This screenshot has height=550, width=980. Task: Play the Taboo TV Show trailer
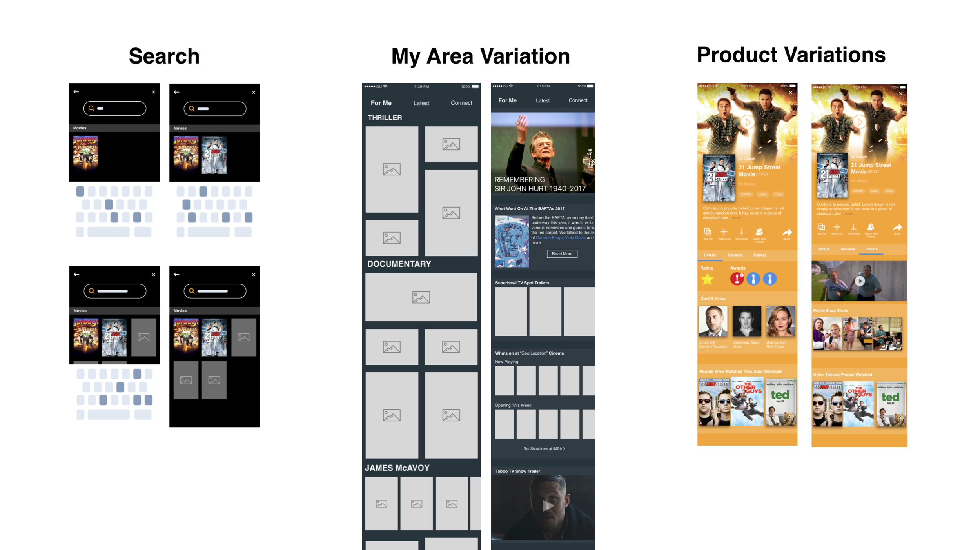548,506
